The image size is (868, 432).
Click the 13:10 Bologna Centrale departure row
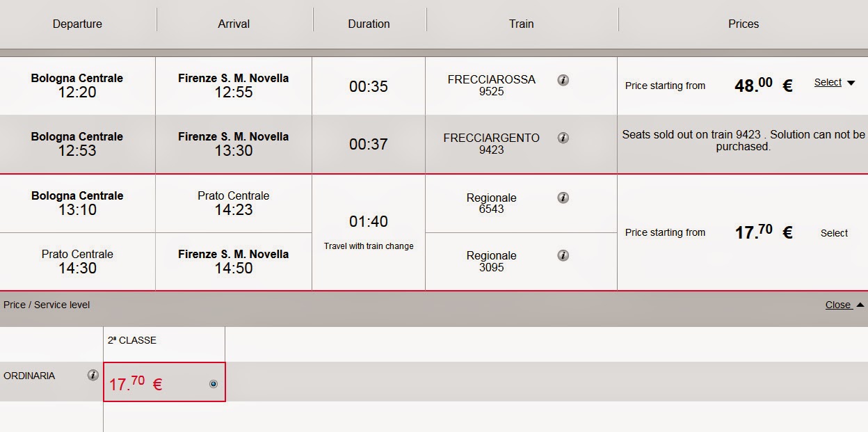pos(77,203)
